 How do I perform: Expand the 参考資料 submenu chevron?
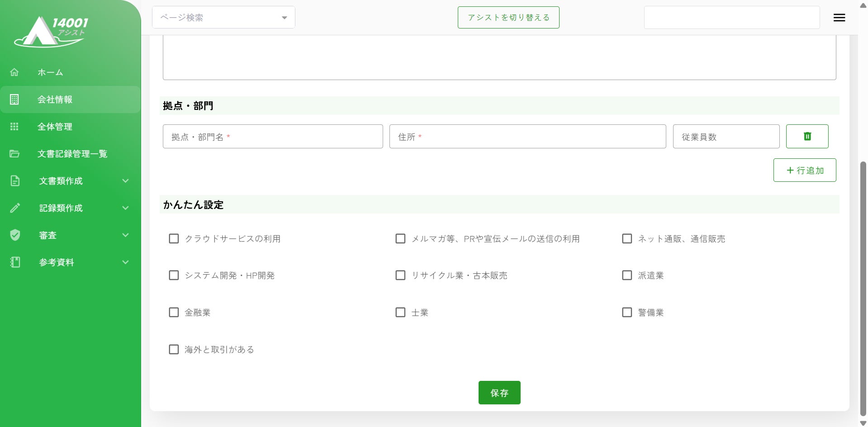[125, 262]
